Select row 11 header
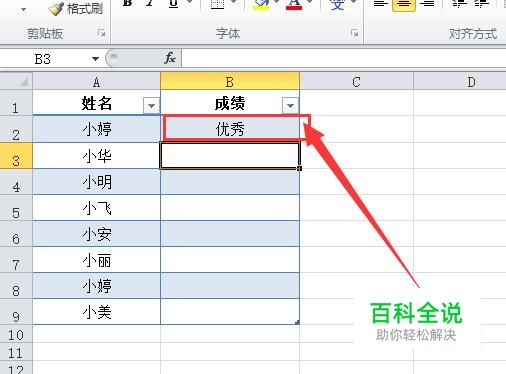 [x=16, y=352]
